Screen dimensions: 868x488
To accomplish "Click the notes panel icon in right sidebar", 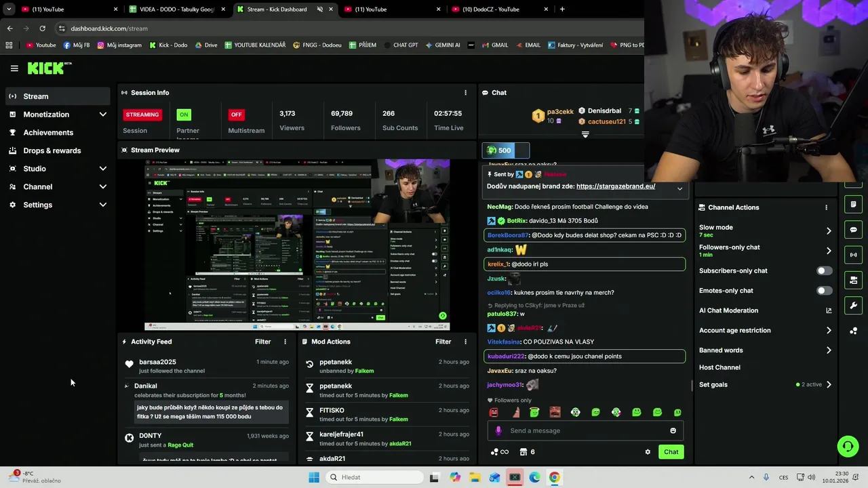I will 853,205.
